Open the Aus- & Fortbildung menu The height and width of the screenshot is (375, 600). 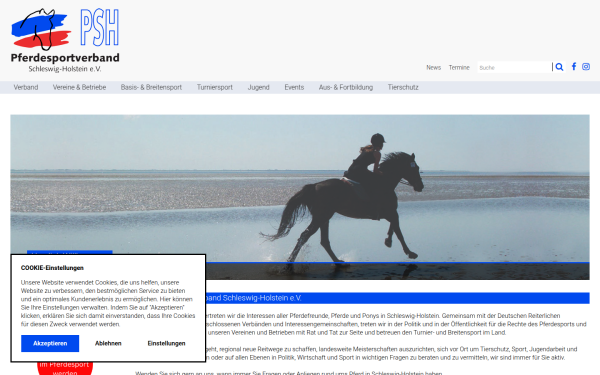pos(346,87)
